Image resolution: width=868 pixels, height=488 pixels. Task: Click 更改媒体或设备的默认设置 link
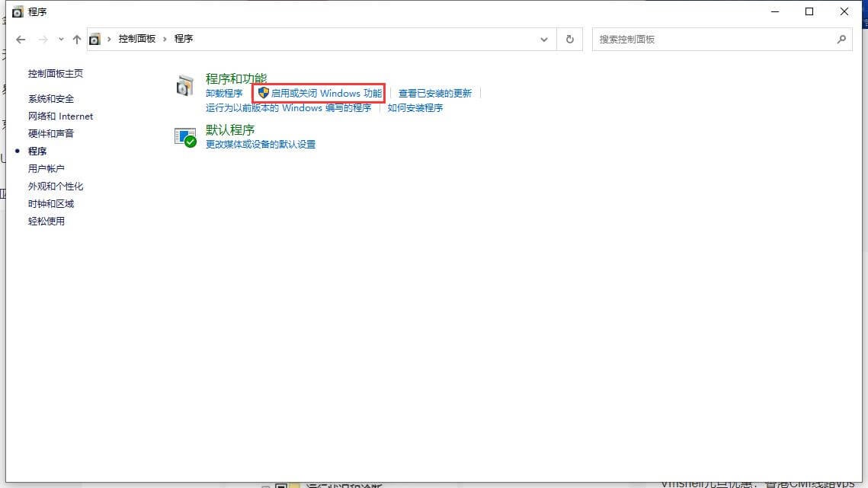pos(261,145)
